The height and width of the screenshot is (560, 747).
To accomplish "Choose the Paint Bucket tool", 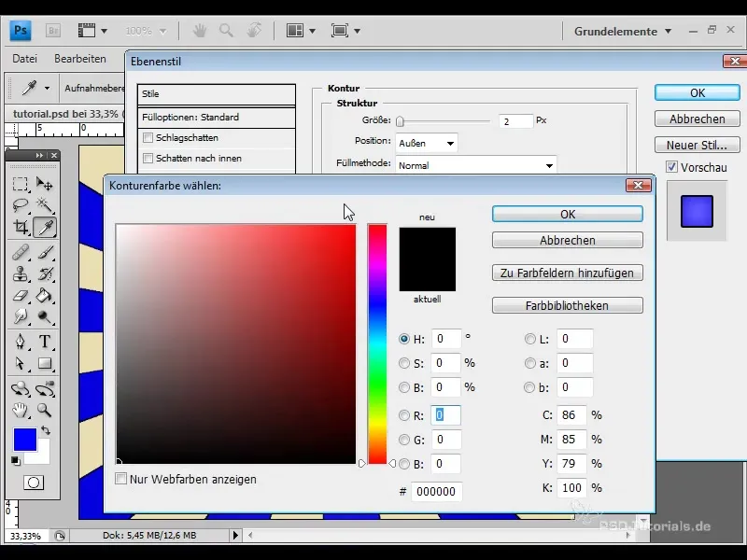I will pos(45,296).
